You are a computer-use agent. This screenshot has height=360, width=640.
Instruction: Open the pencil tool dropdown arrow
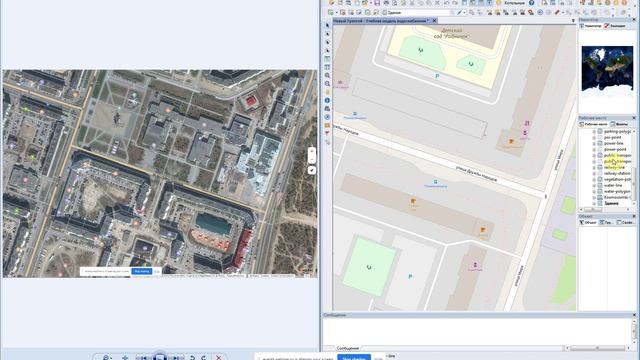464,13
